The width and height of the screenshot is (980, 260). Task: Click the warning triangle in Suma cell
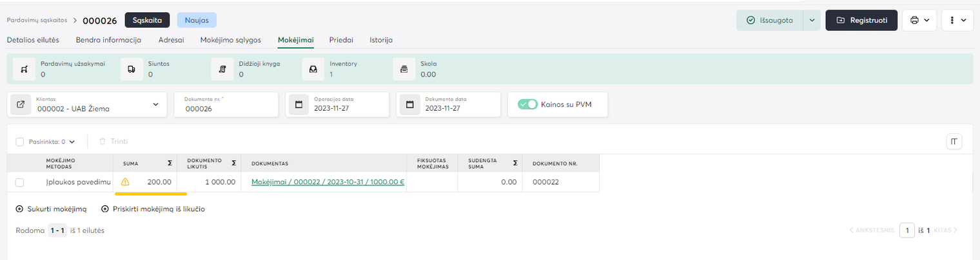pos(125,182)
